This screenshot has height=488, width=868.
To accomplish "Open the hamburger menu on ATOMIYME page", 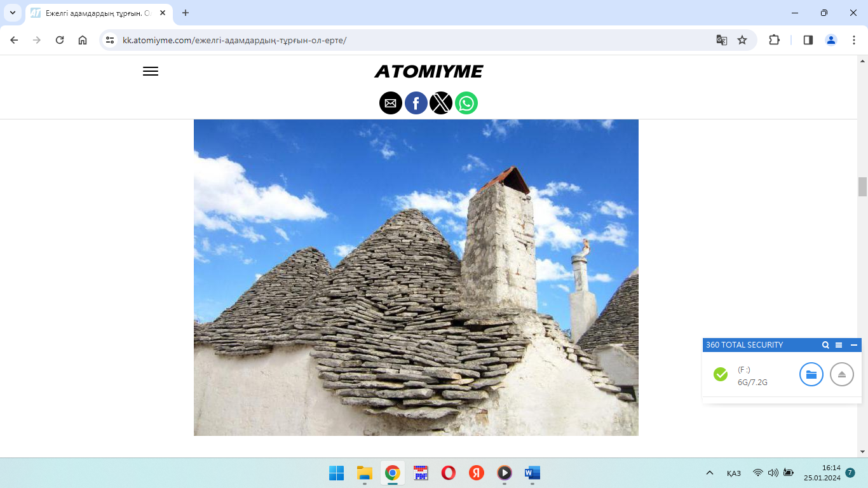I will click(x=151, y=72).
